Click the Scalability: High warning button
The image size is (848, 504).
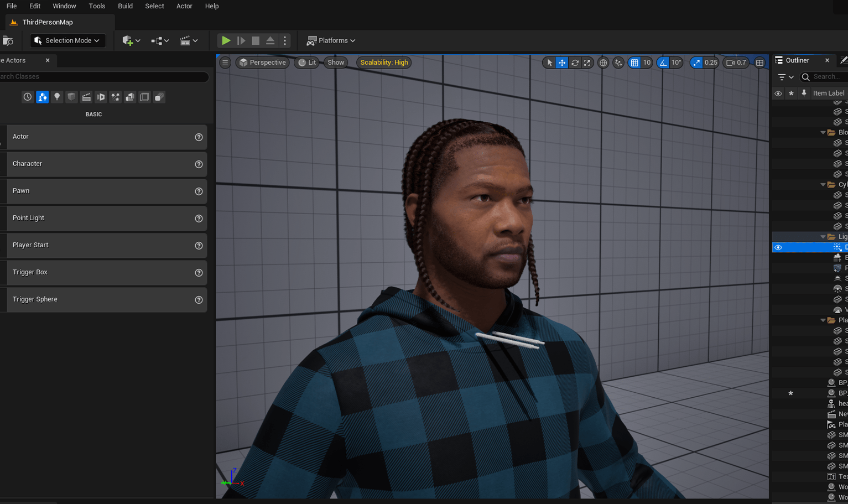(x=384, y=63)
